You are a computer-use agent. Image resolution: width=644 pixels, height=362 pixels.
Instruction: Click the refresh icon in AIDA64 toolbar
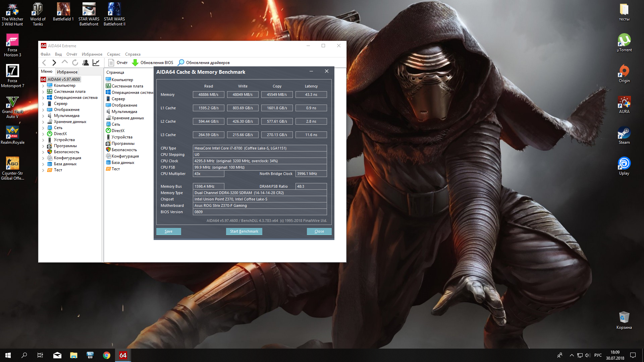click(75, 63)
